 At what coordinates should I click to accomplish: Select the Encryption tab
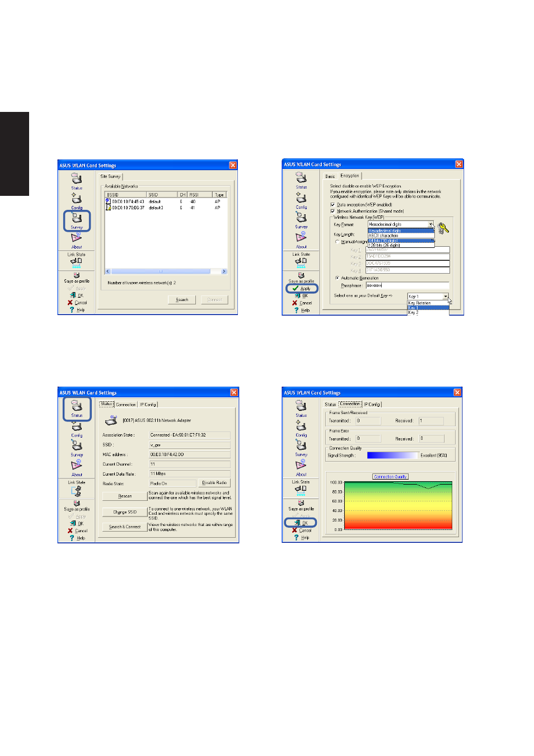tap(350, 176)
